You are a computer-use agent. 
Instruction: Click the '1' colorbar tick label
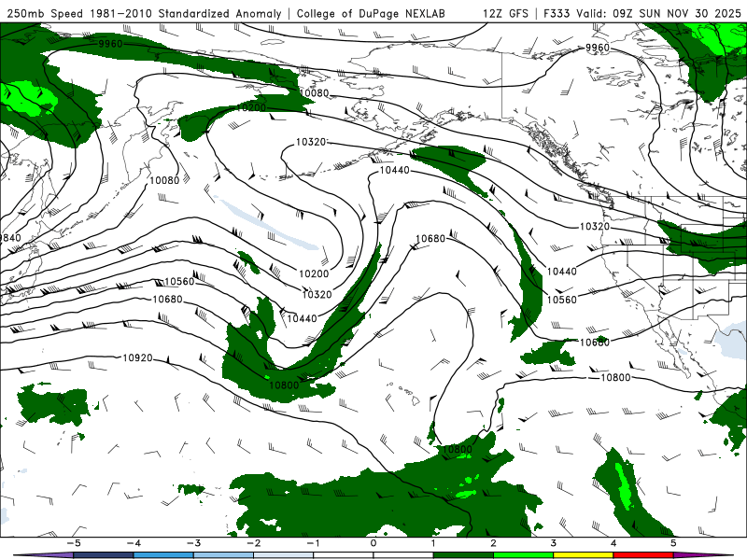[x=433, y=543]
